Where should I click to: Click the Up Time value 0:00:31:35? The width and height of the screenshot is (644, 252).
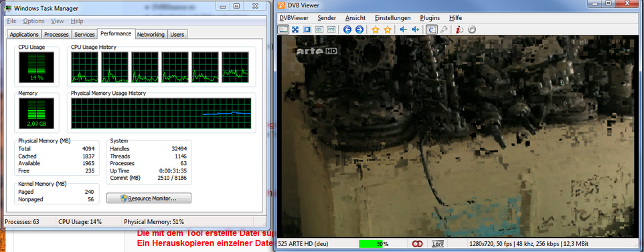(x=173, y=170)
